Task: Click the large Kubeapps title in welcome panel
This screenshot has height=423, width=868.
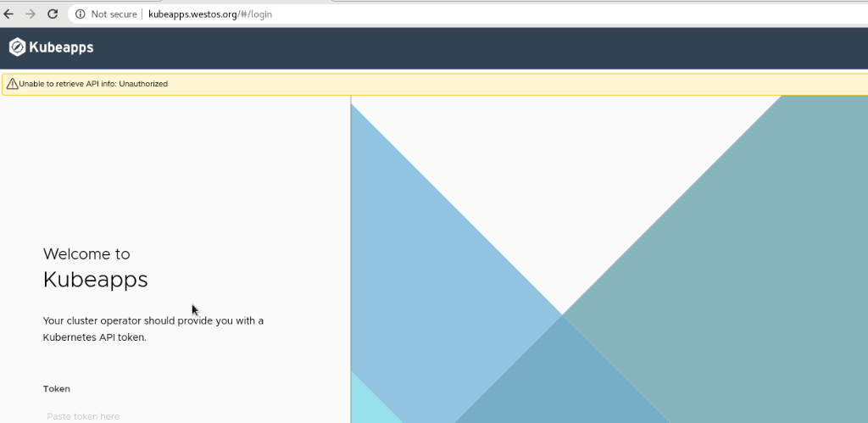Action: click(x=95, y=280)
